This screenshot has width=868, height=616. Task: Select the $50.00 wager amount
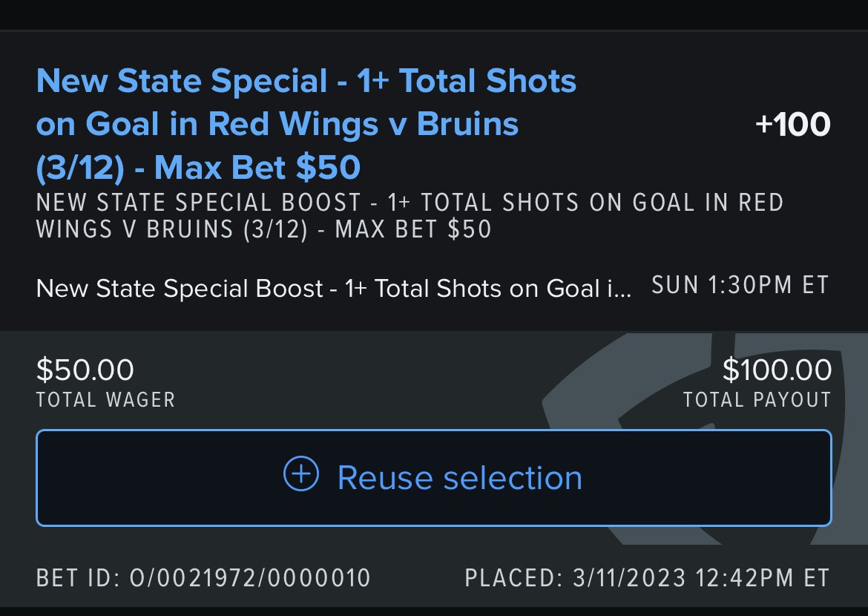(x=85, y=370)
